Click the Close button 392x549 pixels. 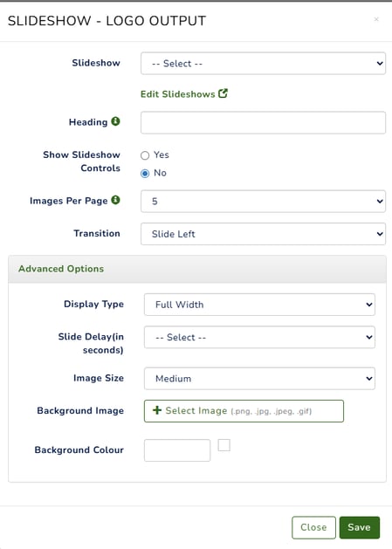click(313, 527)
